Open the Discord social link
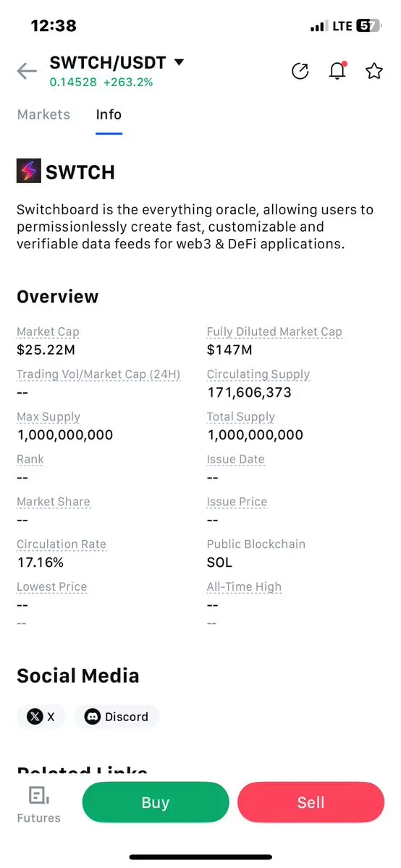 click(x=117, y=717)
